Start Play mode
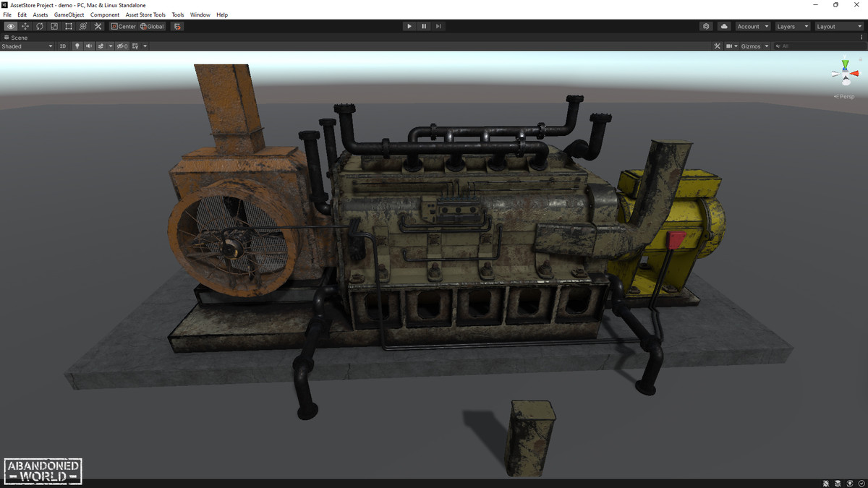Viewport: 868px width, 488px height. [x=409, y=26]
